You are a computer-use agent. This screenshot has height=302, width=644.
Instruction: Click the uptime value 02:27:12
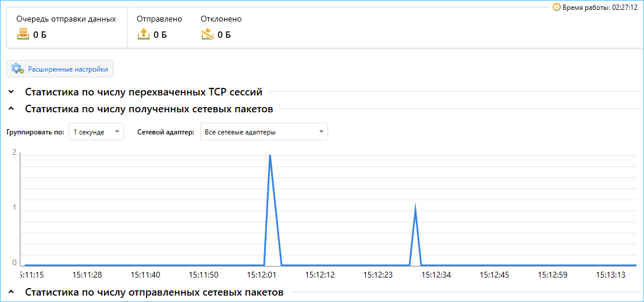621,8
